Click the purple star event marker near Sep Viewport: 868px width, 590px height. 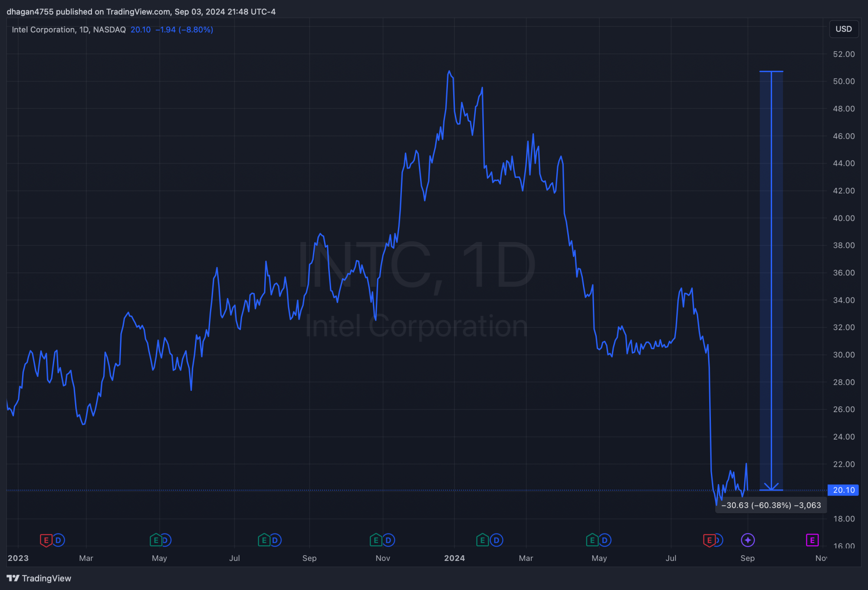[748, 540]
